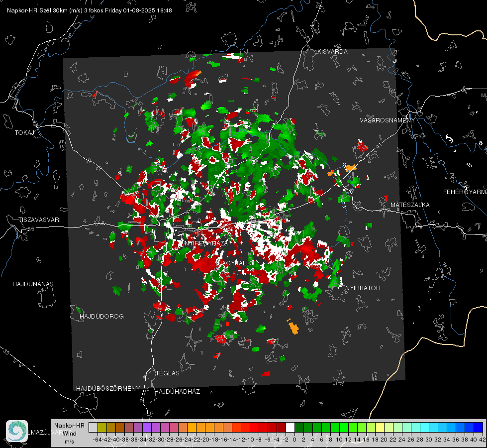
Task: Pick the deep blue swatch between 40 and 42
Action: pos(479,427)
